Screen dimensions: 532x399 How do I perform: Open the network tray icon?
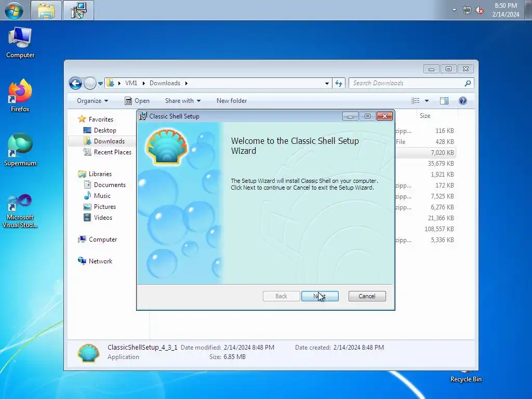coord(467,10)
